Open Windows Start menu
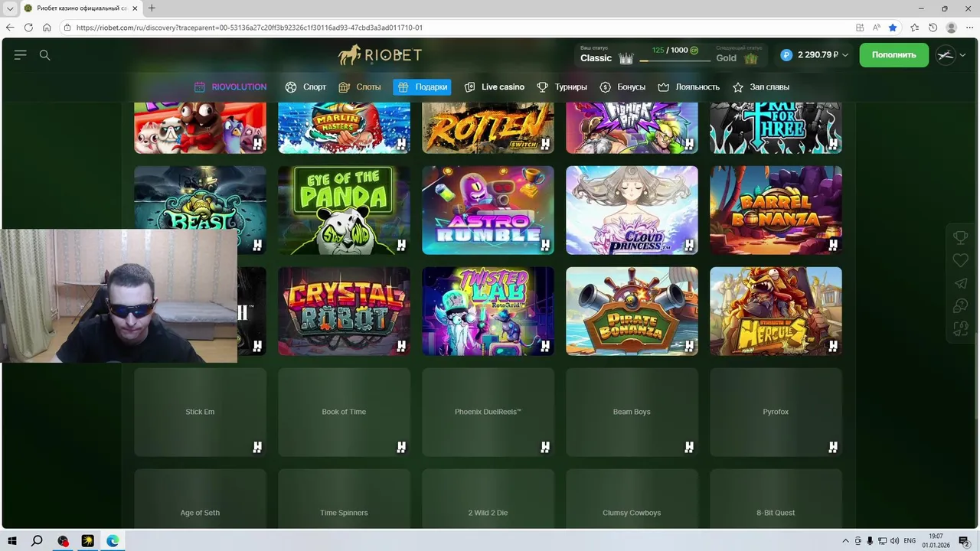This screenshot has height=551, width=980. coord(12,541)
